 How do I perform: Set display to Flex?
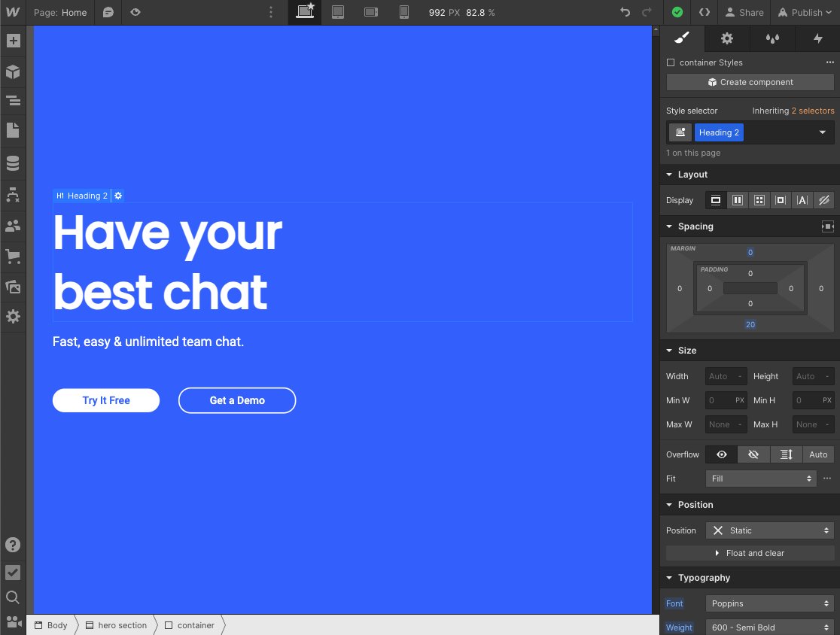[x=738, y=200]
